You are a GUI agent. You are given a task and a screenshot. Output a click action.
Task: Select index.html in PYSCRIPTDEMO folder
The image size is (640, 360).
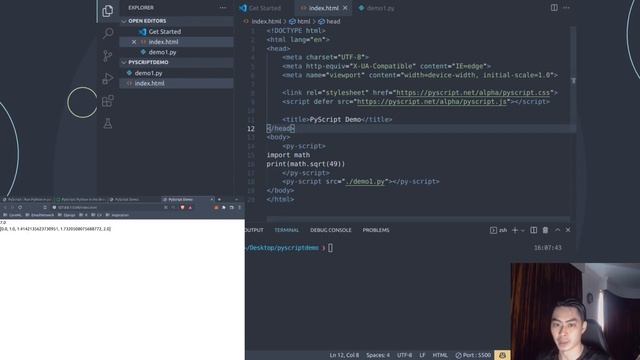tap(176, 83)
